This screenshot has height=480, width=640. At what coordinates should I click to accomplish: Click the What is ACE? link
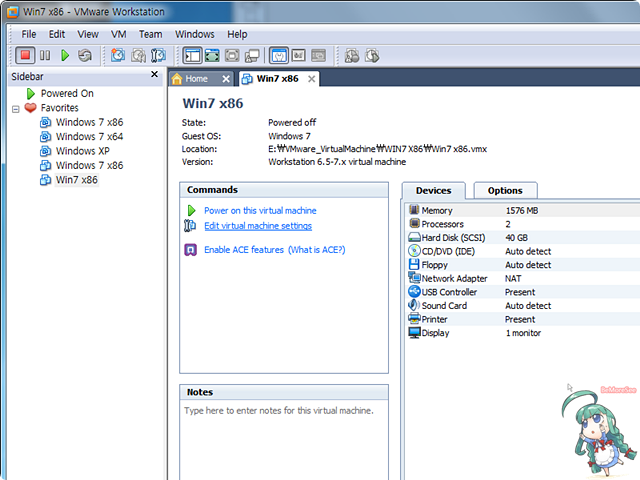[317, 250]
